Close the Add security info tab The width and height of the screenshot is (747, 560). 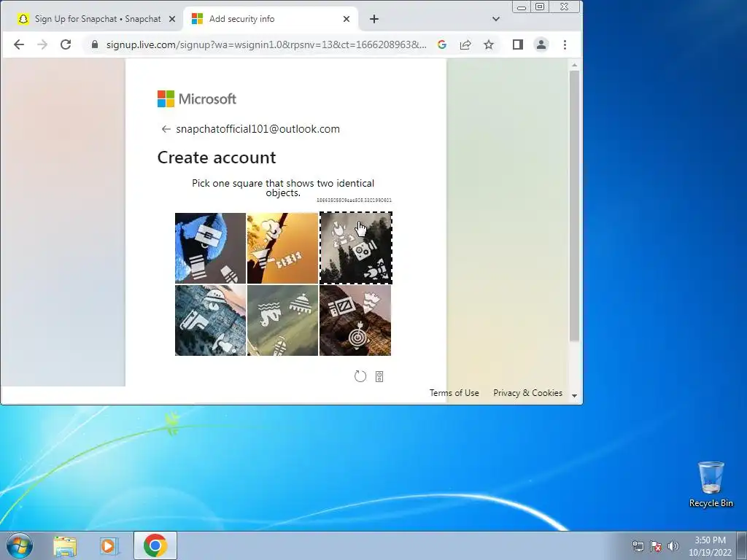tap(347, 19)
